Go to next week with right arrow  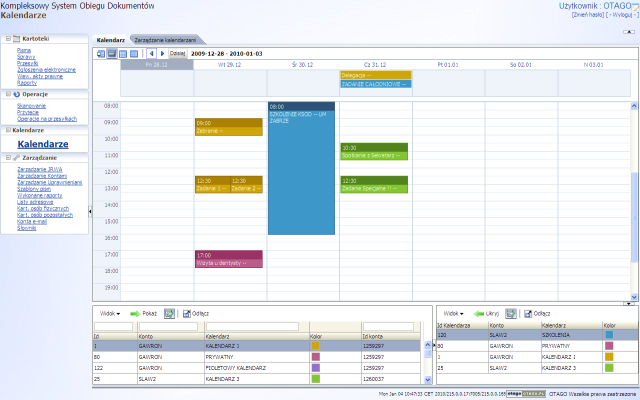coord(162,53)
